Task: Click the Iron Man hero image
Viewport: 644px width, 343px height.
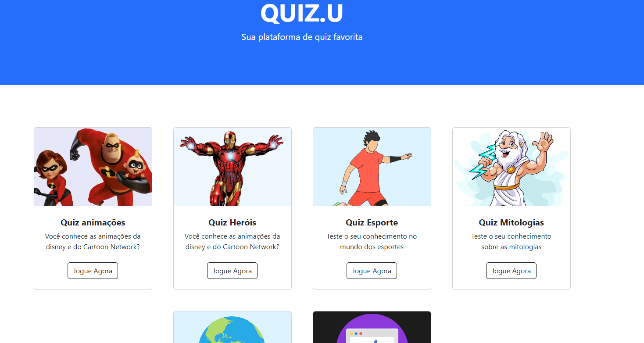Action: pyautogui.click(x=233, y=167)
